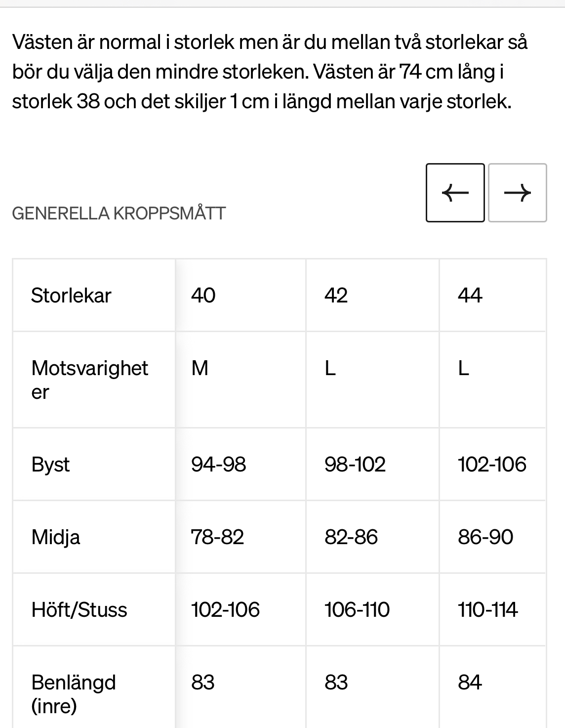This screenshot has height=728, width=565.
Task: Click size 44 column header
Action: (x=470, y=296)
